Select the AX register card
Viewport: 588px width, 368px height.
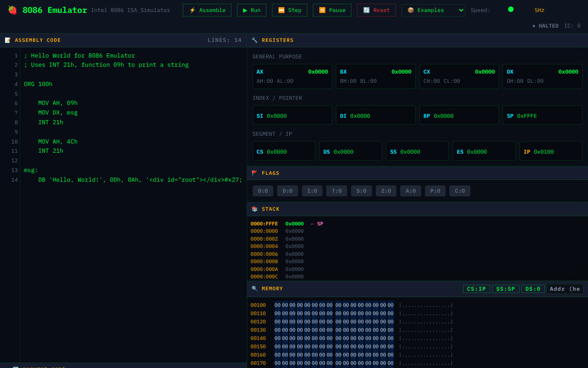(292, 76)
